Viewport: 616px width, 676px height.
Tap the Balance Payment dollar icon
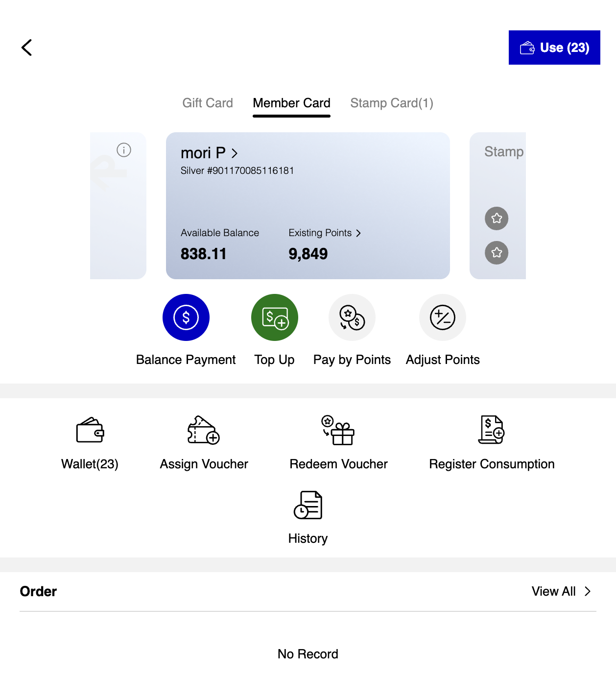coord(186,317)
